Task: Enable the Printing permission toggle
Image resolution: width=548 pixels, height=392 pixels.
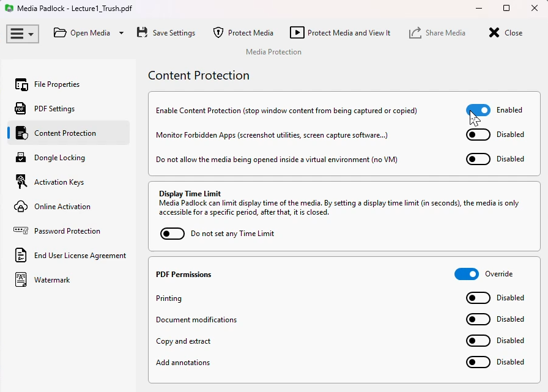Action: pyautogui.click(x=478, y=298)
